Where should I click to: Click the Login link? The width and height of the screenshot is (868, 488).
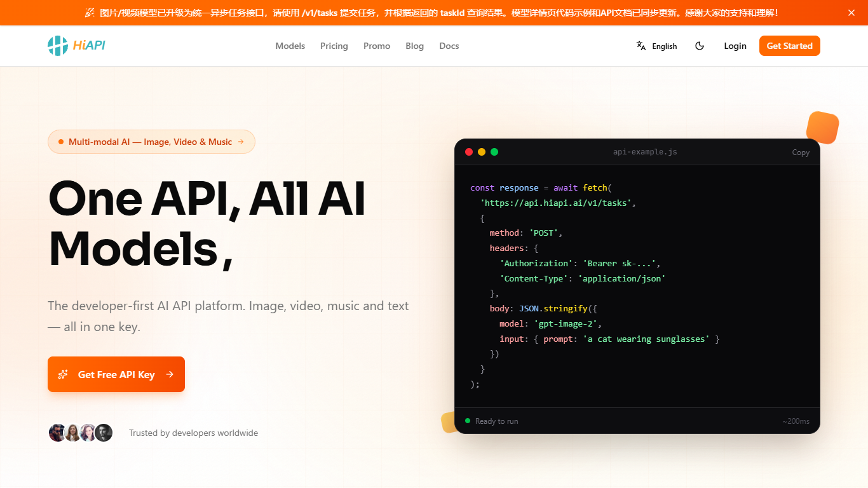[735, 46]
